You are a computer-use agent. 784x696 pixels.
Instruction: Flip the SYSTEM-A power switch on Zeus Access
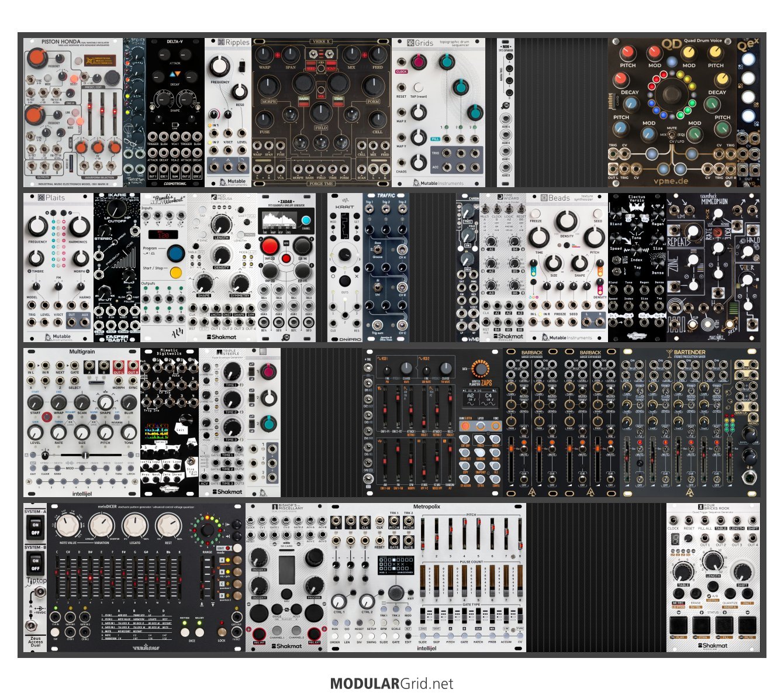(x=35, y=529)
